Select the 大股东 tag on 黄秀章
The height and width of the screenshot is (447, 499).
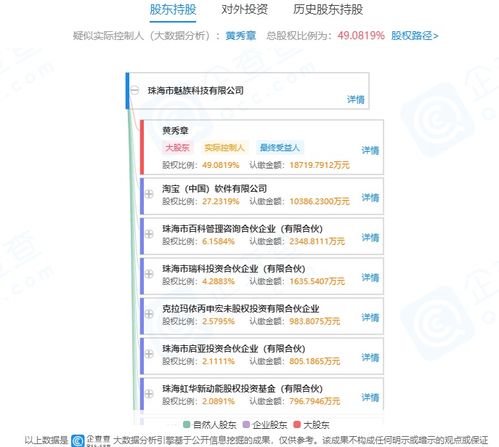[177, 148]
